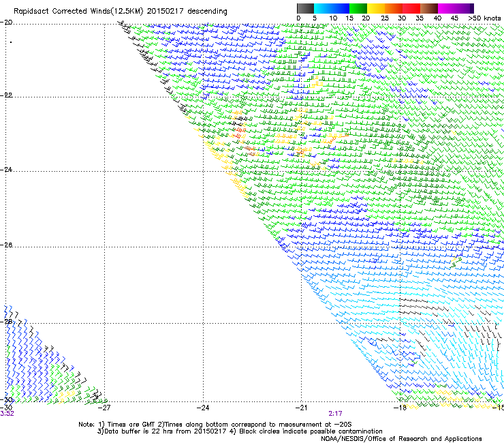
Task: Click the purple '2:17' time label
Action: click(x=335, y=414)
